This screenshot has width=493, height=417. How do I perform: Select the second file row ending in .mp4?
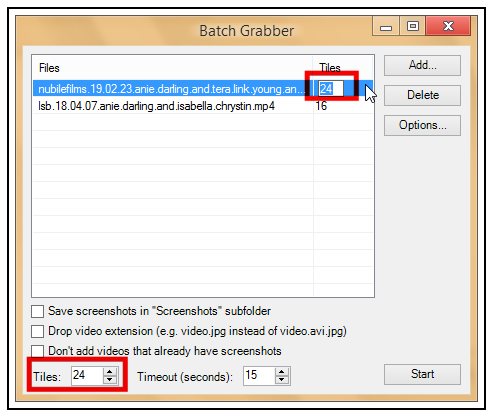click(203, 106)
